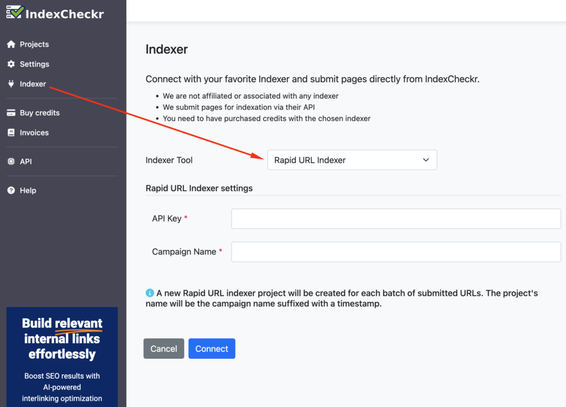Open Help in the sidebar
This screenshot has height=407, width=566.
28,190
